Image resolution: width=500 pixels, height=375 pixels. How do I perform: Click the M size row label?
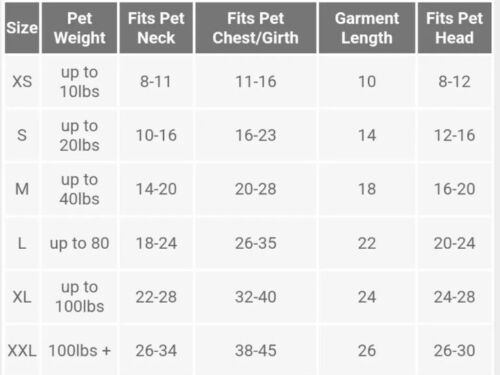coord(22,189)
